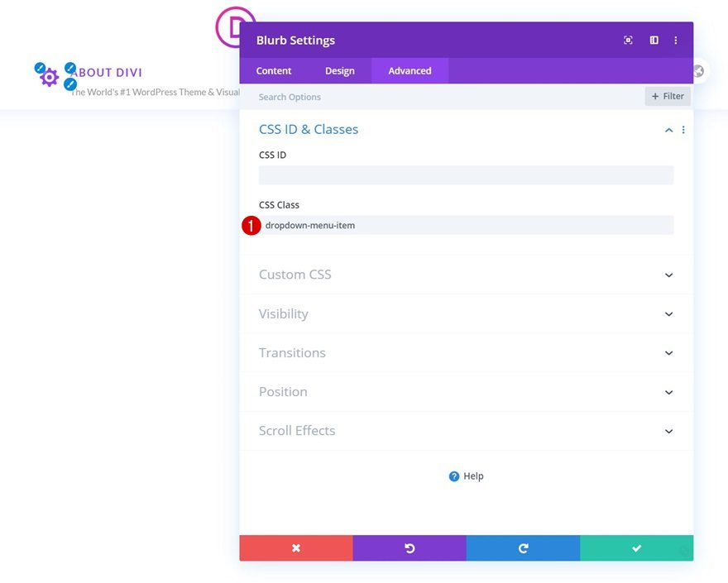The width and height of the screenshot is (728, 583).
Task: Dock the settings panel to the side
Action: click(x=654, y=40)
